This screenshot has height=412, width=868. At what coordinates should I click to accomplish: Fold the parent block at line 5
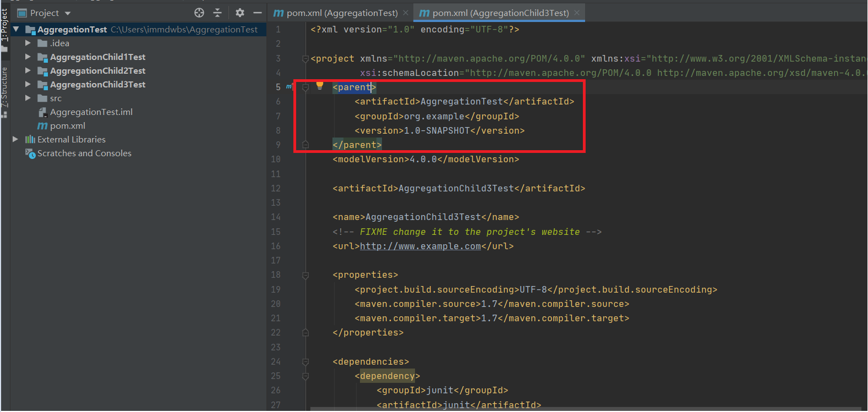coord(305,87)
